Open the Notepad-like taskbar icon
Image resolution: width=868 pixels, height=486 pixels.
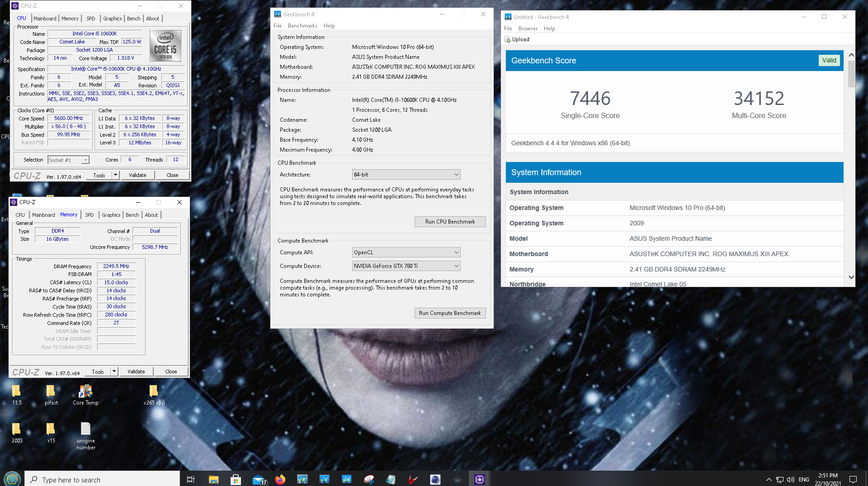coord(391,479)
